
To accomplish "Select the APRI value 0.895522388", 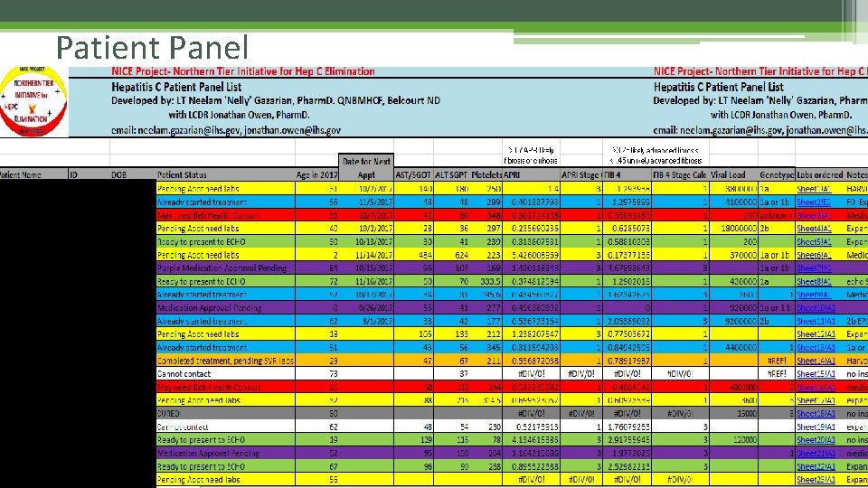I will (x=532, y=466).
